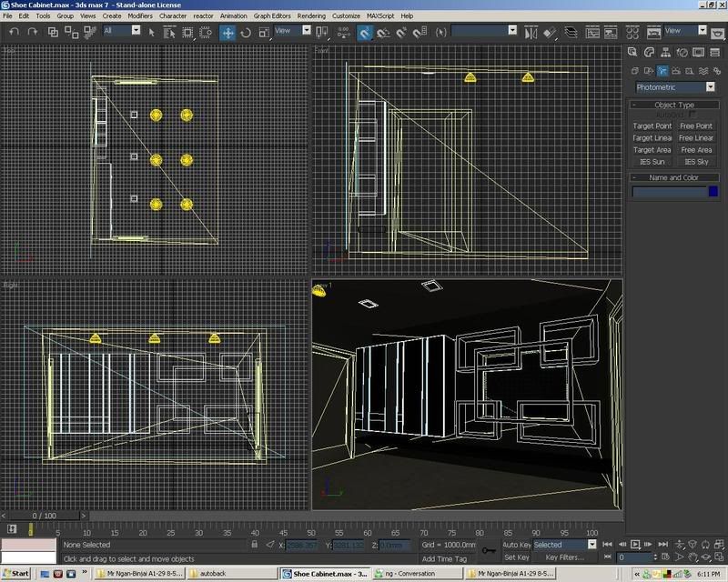
Task: Click the Select Object arrow tool
Action: 151,32
